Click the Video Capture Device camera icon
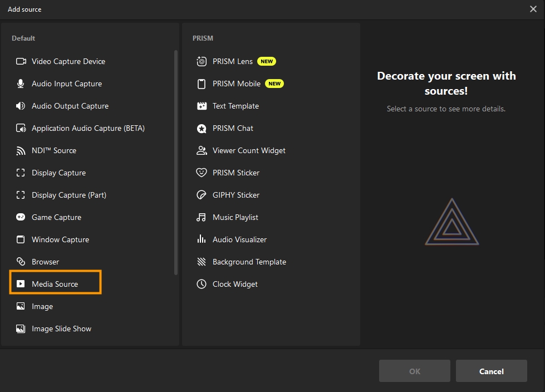545x392 pixels. click(21, 61)
